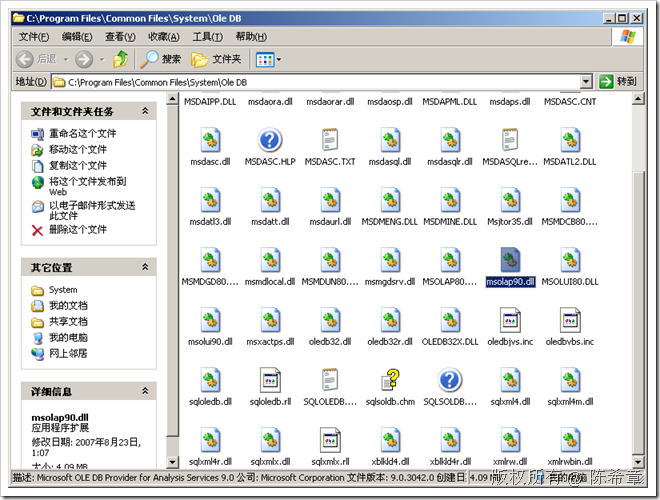
Task: Open the 帮助(H) menu
Action: click(x=251, y=37)
